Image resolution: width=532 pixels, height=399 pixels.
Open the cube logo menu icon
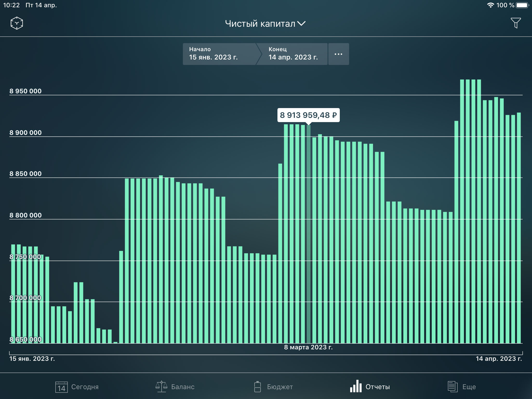tap(17, 23)
